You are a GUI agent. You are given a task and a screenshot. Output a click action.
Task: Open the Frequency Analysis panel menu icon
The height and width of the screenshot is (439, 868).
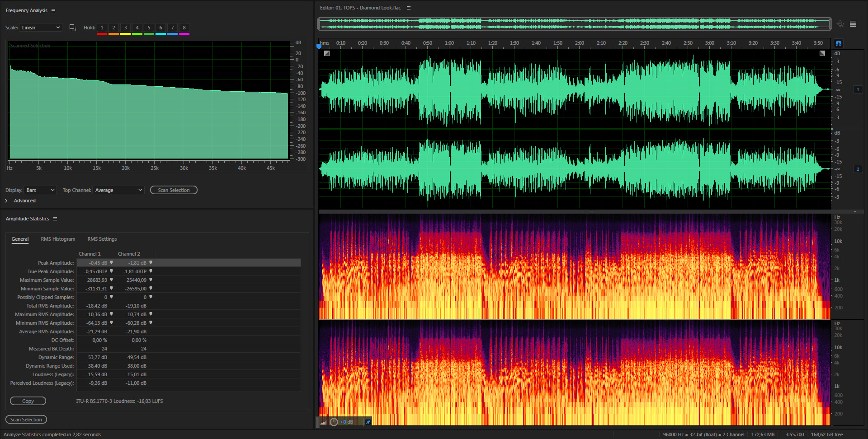tap(53, 10)
